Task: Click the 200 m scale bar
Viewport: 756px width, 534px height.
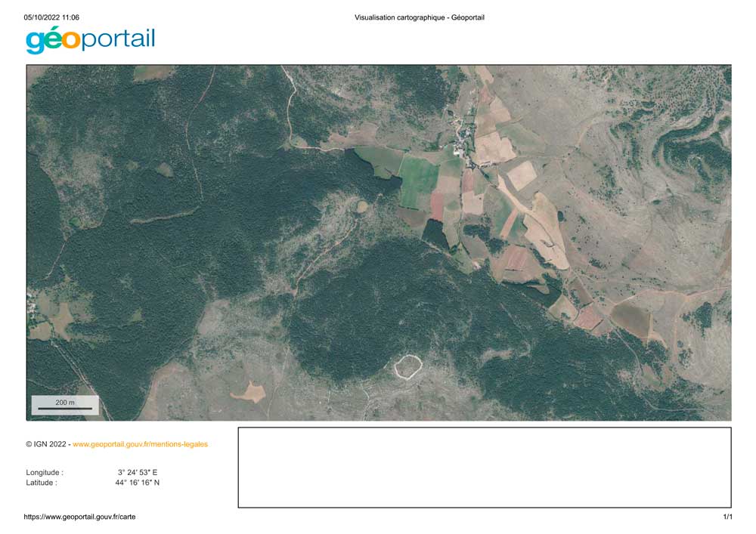Action: pyautogui.click(x=65, y=406)
